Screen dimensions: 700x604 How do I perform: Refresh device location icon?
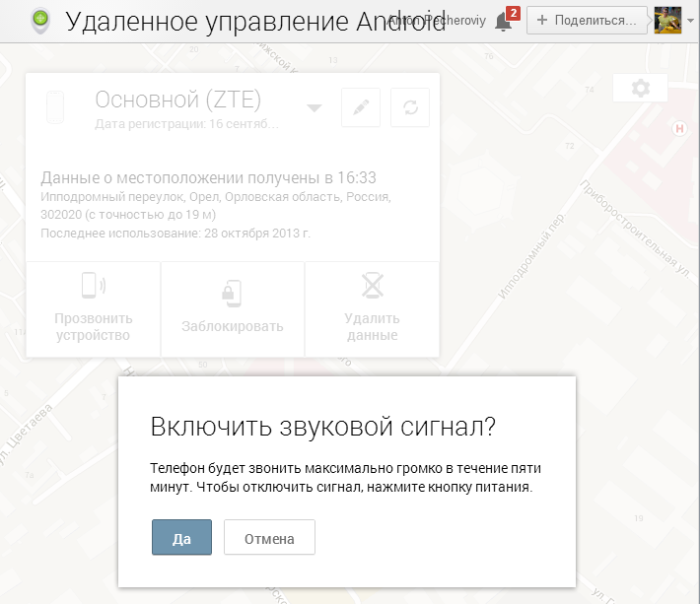tap(410, 107)
